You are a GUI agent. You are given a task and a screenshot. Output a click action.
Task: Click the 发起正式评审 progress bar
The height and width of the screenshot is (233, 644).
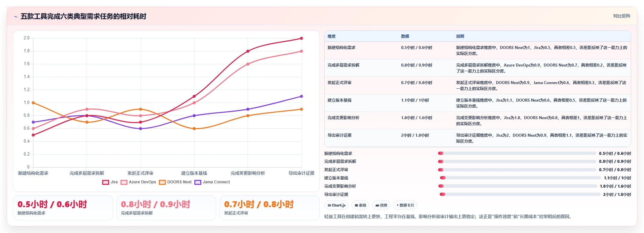point(517,170)
